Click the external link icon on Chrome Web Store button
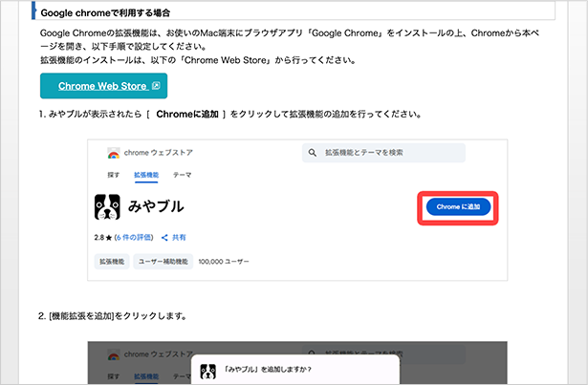This screenshot has width=588, height=385. pyautogui.click(x=156, y=86)
